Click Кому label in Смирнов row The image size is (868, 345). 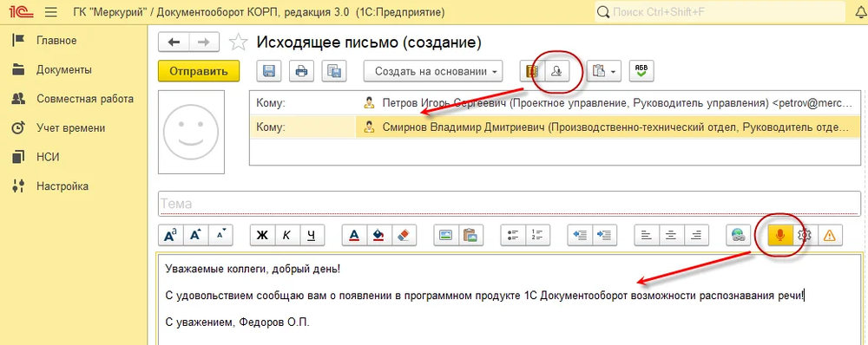click(270, 127)
